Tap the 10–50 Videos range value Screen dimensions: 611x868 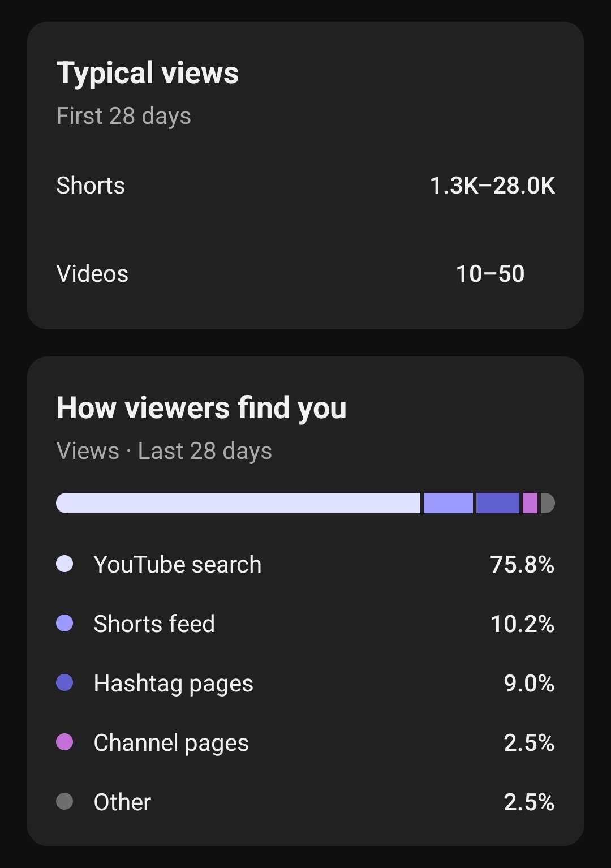pyautogui.click(x=490, y=274)
